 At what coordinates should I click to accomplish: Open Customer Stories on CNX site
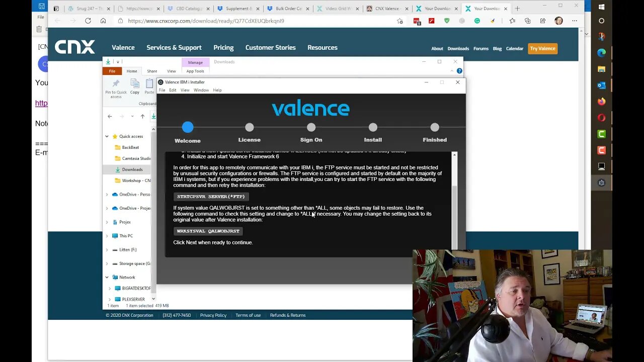(x=271, y=48)
